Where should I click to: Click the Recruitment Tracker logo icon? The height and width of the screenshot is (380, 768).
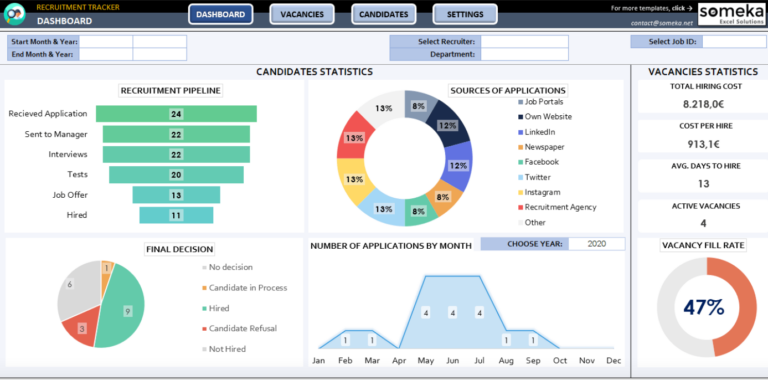click(x=14, y=14)
